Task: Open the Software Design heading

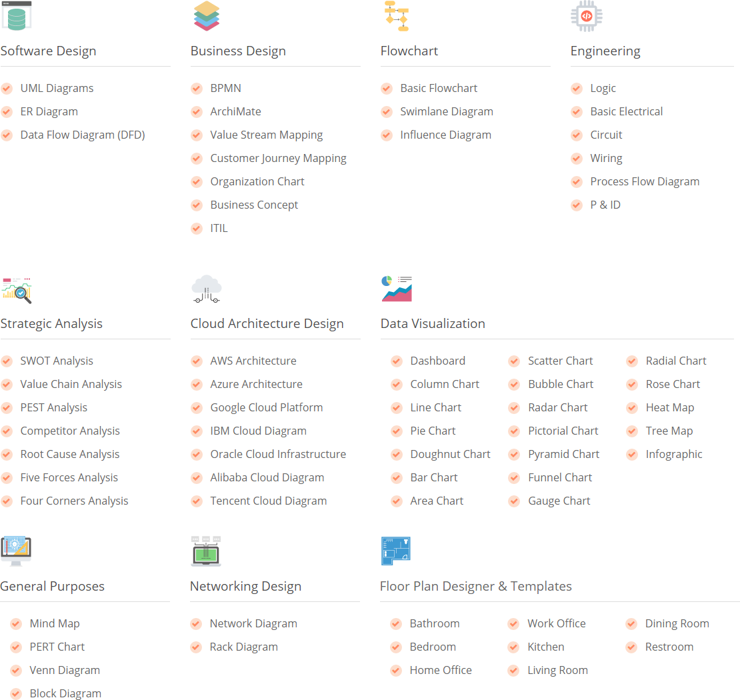Action: coord(48,51)
